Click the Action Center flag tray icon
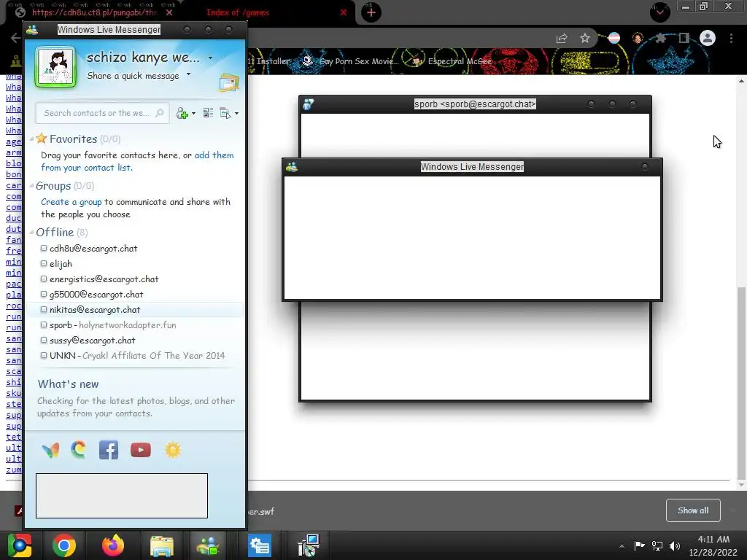The height and width of the screenshot is (560, 747). click(639, 545)
